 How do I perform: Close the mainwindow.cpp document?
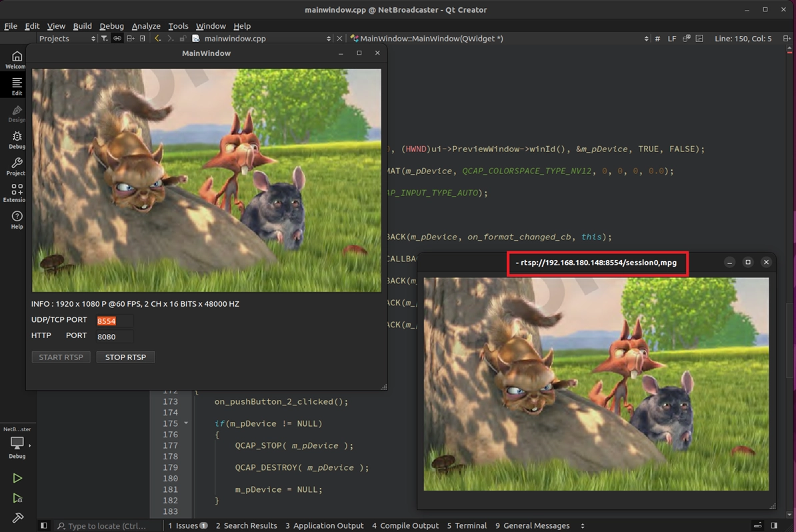point(339,39)
